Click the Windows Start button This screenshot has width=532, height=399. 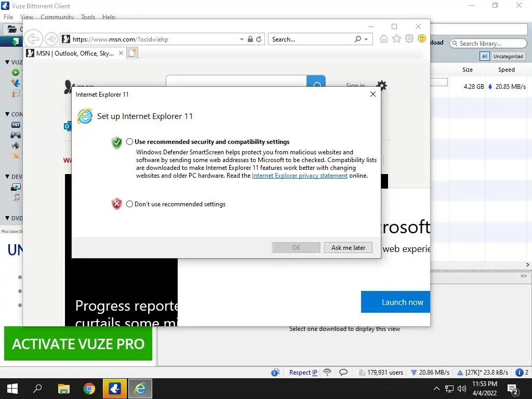pyautogui.click(x=12, y=389)
